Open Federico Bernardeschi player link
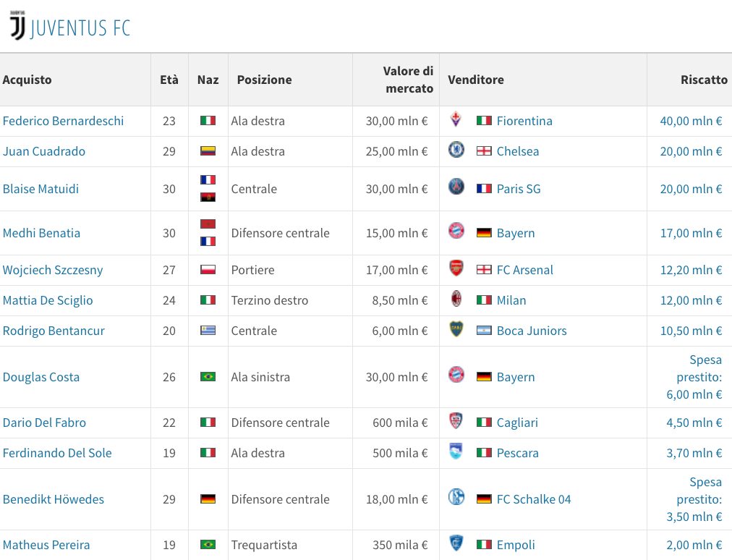This screenshot has width=732, height=560. coord(63,121)
